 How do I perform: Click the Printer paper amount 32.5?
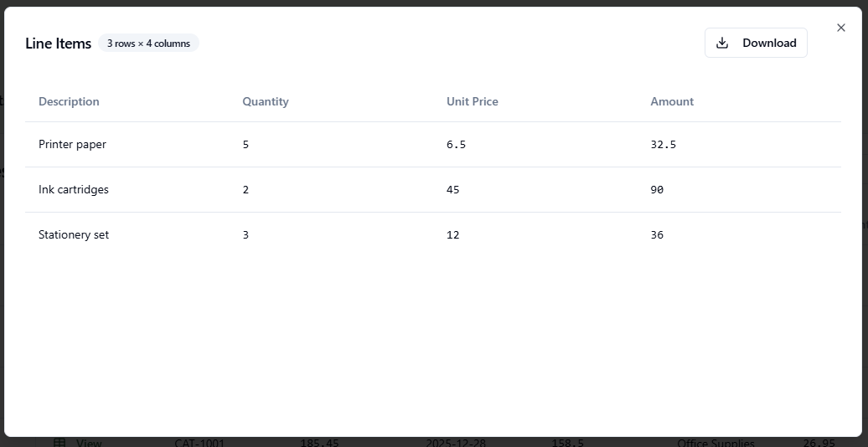click(x=663, y=144)
